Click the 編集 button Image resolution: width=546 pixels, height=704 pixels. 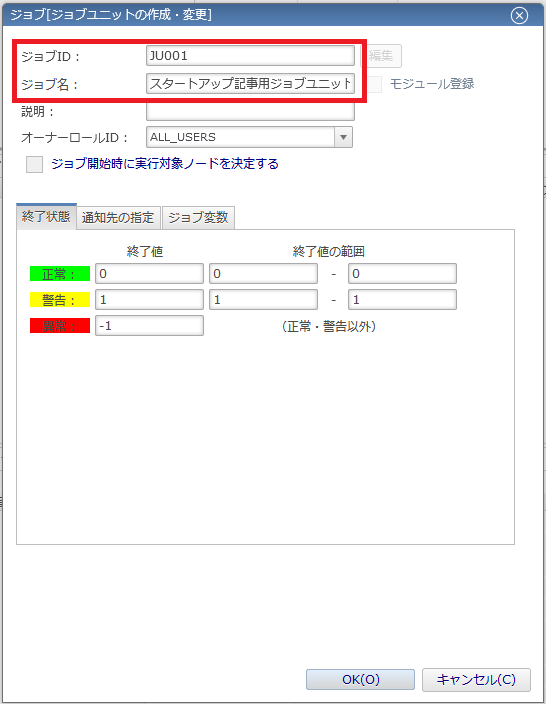click(381, 56)
